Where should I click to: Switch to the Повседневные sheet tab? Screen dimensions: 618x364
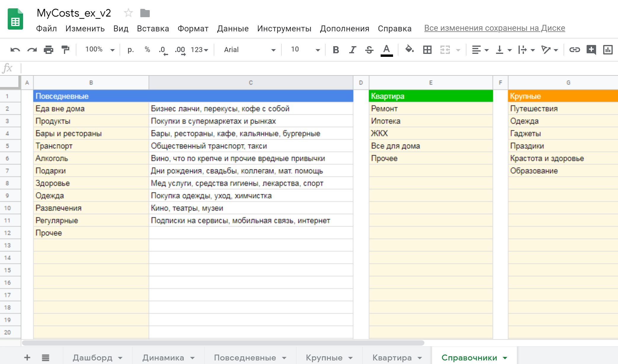(x=245, y=357)
